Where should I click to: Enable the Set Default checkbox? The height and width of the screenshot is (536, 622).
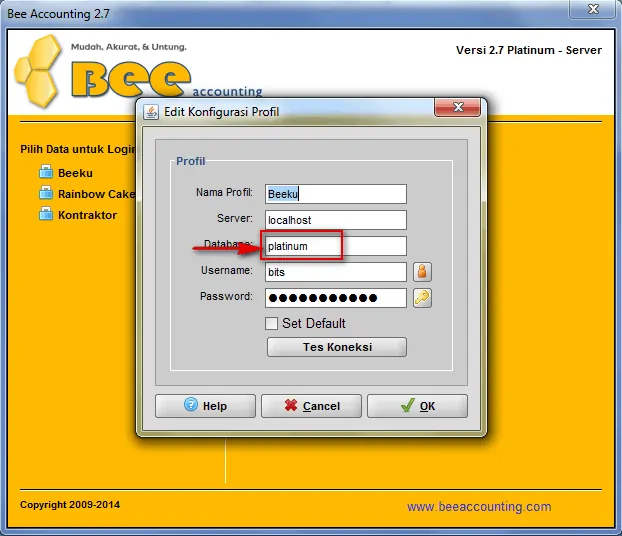[x=271, y=323]
